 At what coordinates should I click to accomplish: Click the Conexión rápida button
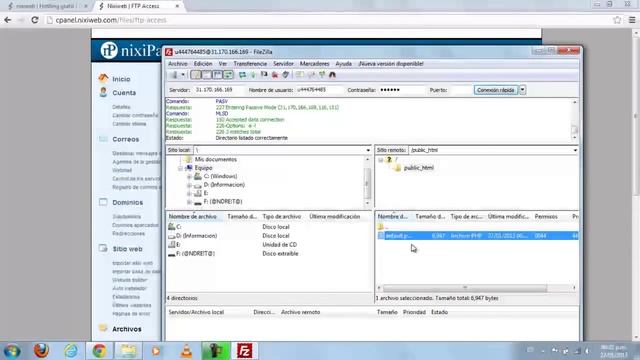(x=496, y=90)
